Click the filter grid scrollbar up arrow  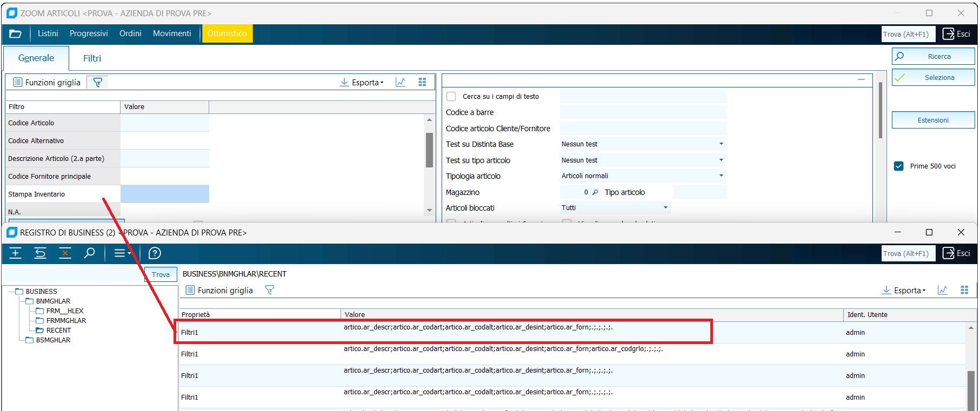pyautogui.click(x=429, y=119)
